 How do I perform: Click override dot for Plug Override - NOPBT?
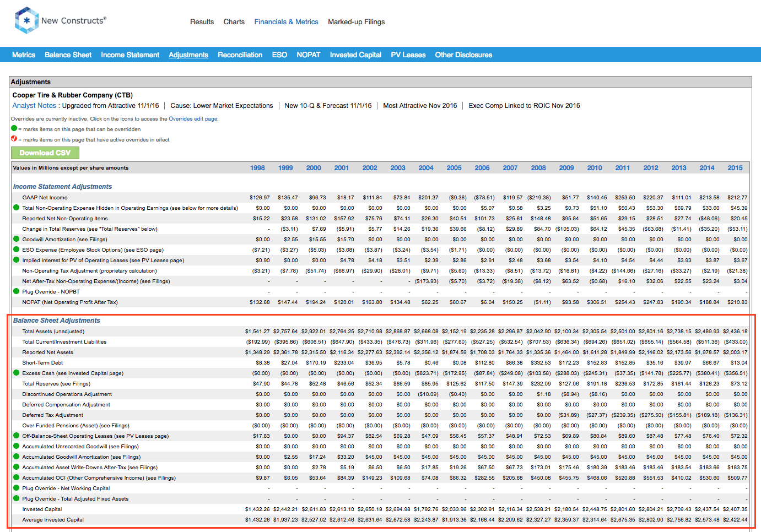point(16,291)
